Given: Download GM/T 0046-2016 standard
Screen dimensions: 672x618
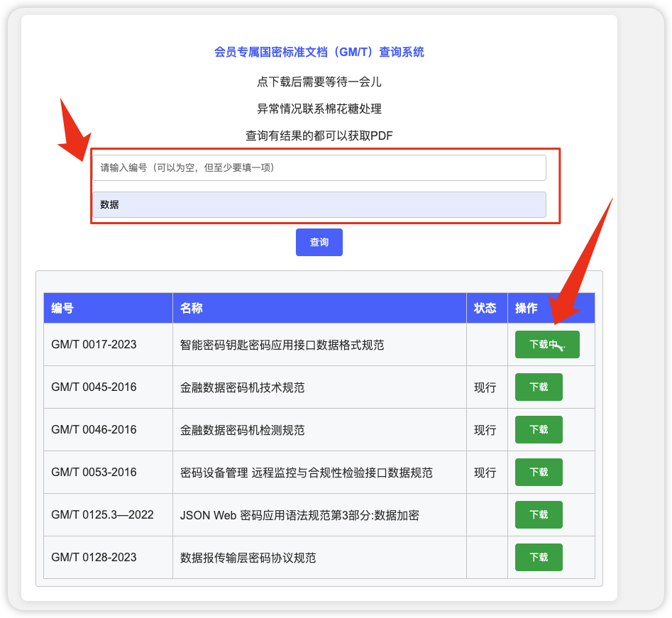Looking at the screenshot, I should pyautogui.click(x=539, y=429).
